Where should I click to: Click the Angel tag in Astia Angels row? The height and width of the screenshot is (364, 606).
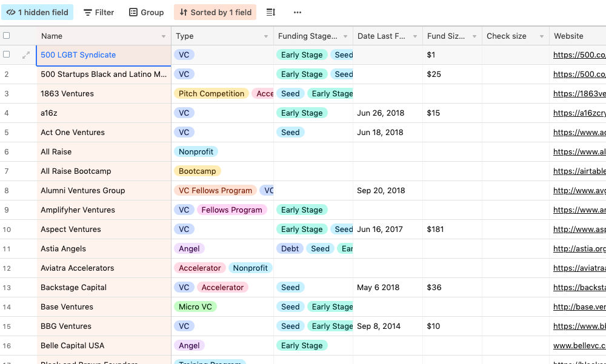coord(189,248)
